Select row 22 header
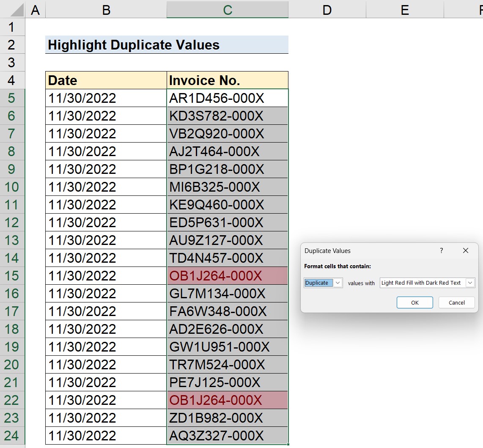This screenshot has height=448, width=483. [x=12, y=400]
